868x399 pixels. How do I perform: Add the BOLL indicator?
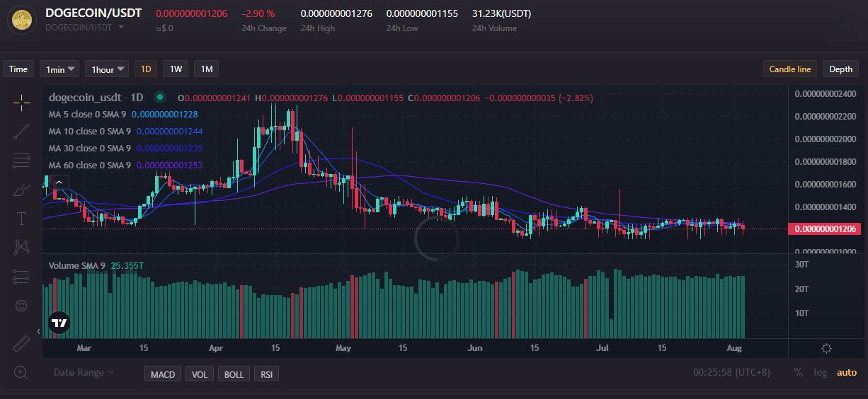(x=234, y=374)
